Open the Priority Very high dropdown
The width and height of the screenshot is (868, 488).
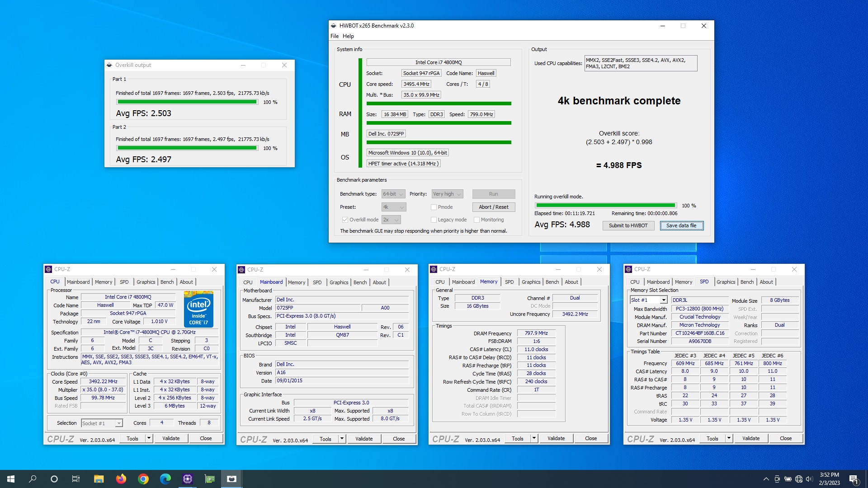click(447, 194)
